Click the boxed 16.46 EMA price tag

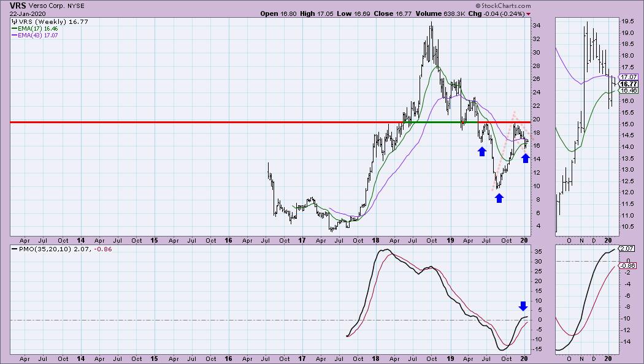click(629, 90)
